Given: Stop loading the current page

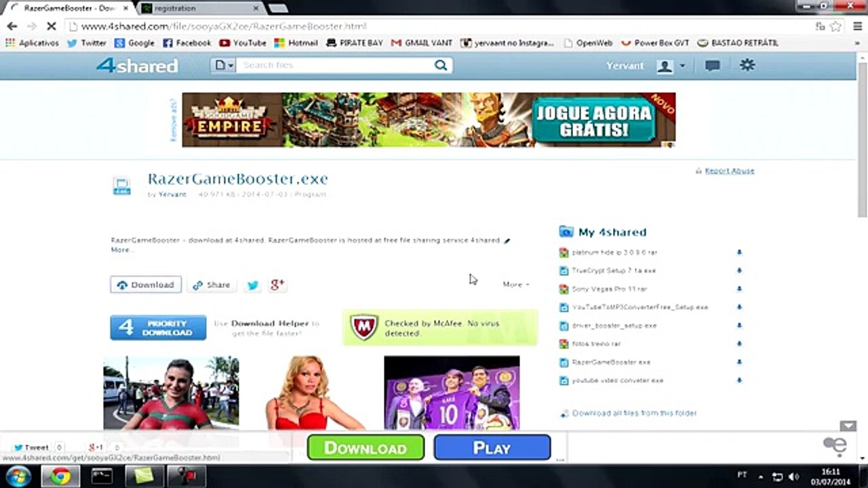Looking at the screenshot, I should point(52,26).
